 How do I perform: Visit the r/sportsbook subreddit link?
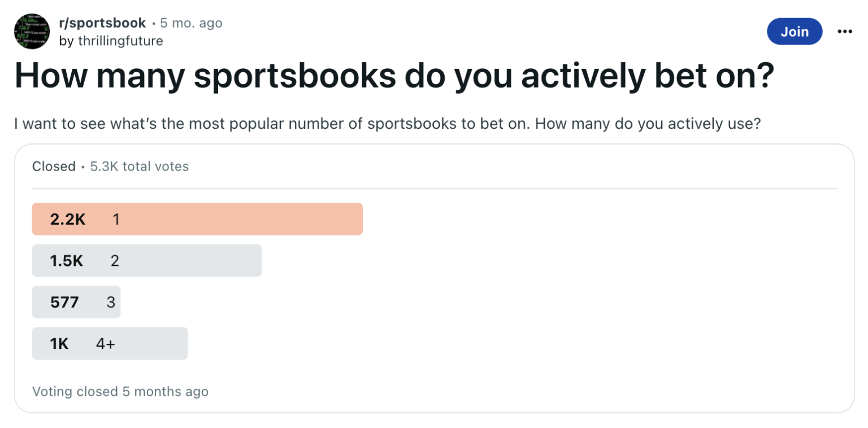(x=102, y=23)
